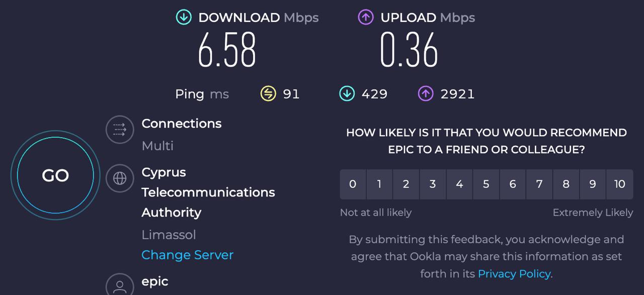Click the Cyprus Telecommunications Authority server name

click(x=208, y=192)
